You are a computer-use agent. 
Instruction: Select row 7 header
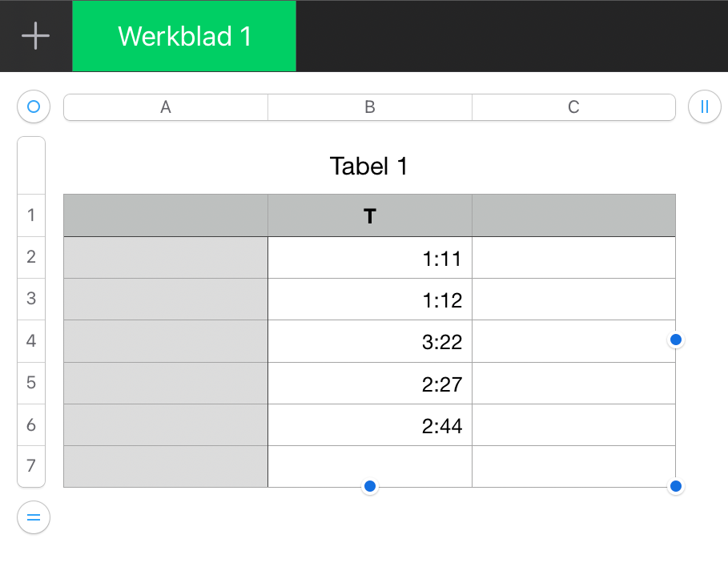click(31, 466)
